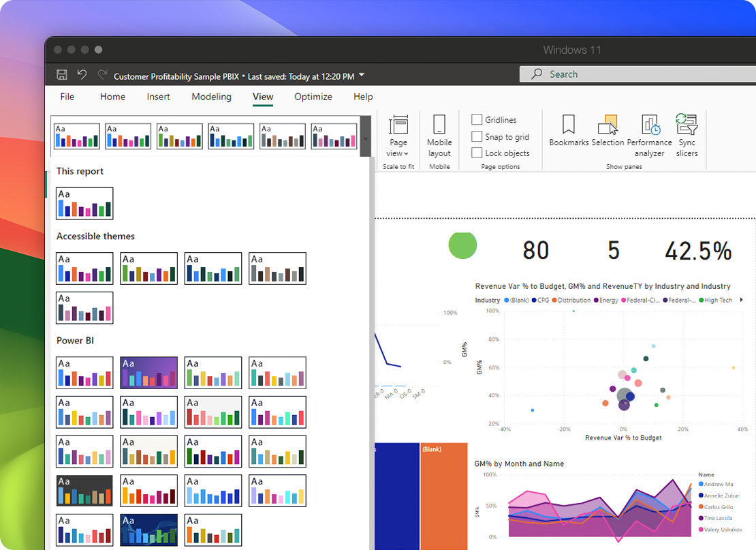The image size is (756, 550).
Task: Apply the current report theme under This report
Action: [84, 203]
